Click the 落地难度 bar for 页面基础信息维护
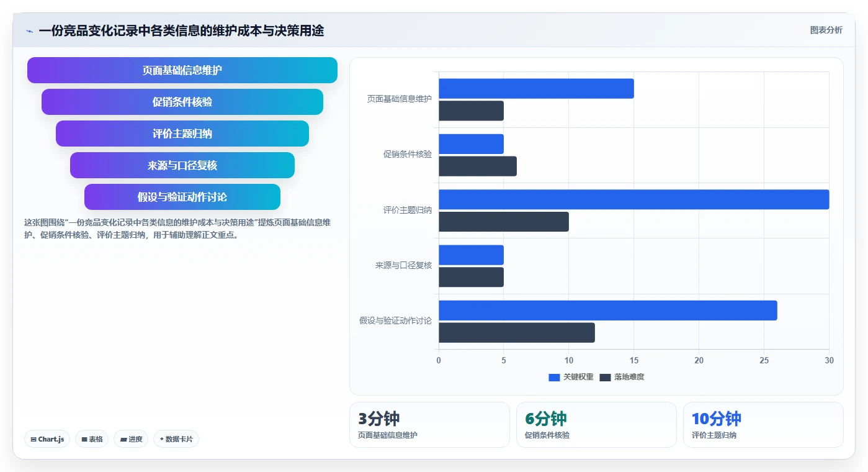This screenshot has height=472, width=868. pos(471,111)
